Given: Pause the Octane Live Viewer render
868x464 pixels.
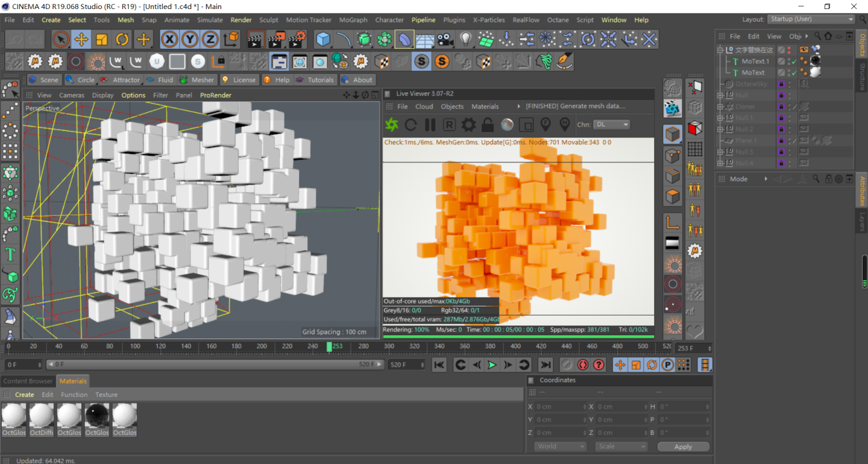Looking at the screenshot, I should point(430,125).
